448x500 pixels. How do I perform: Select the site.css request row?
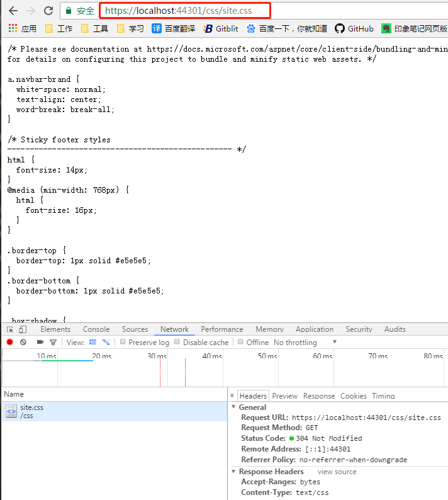(115, 411)
